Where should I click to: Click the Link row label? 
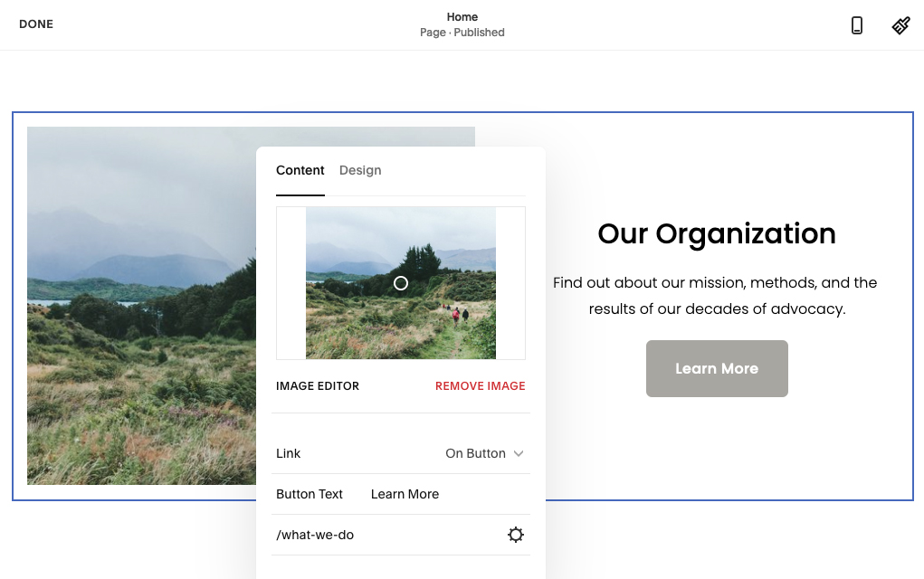pyautogui.click(x=288, y=453)
